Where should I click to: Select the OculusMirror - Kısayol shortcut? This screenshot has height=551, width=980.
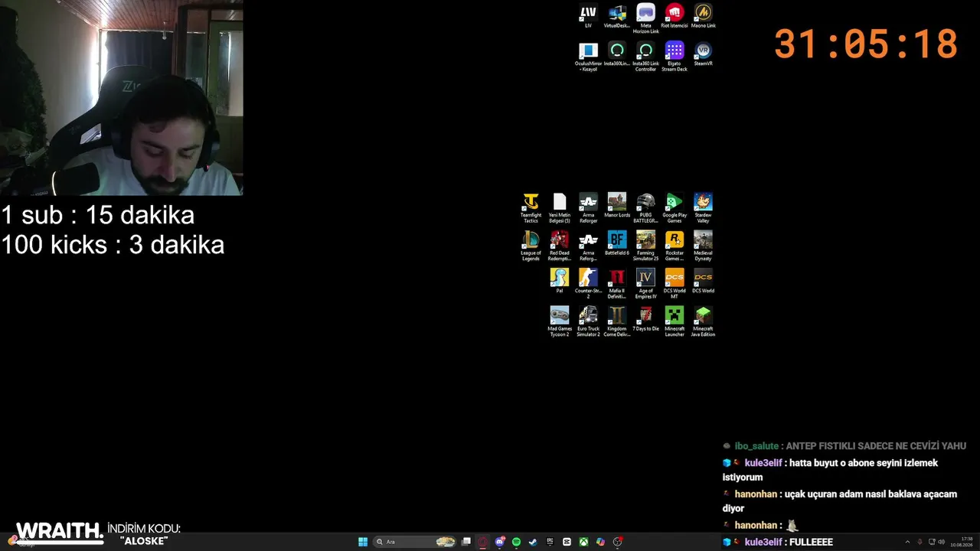coord(588,57)
